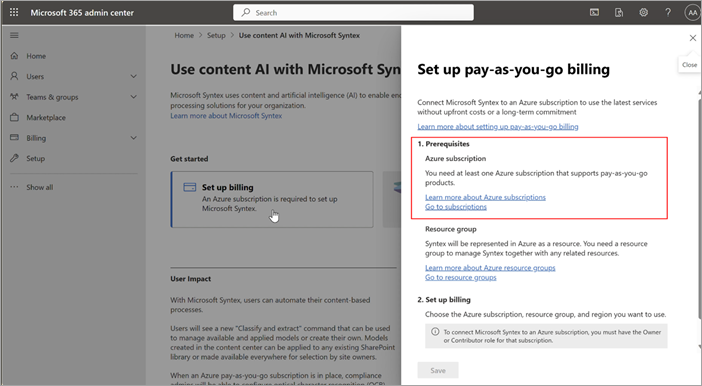The height and width of the screenshot is (386, 702).
Task: Open Learn more about Azure resource groups
Action: tap(490, 268)
